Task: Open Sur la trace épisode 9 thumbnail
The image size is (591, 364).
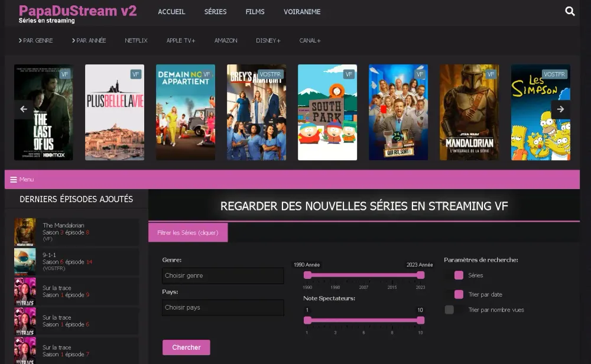Action: (x=25, y=291)
